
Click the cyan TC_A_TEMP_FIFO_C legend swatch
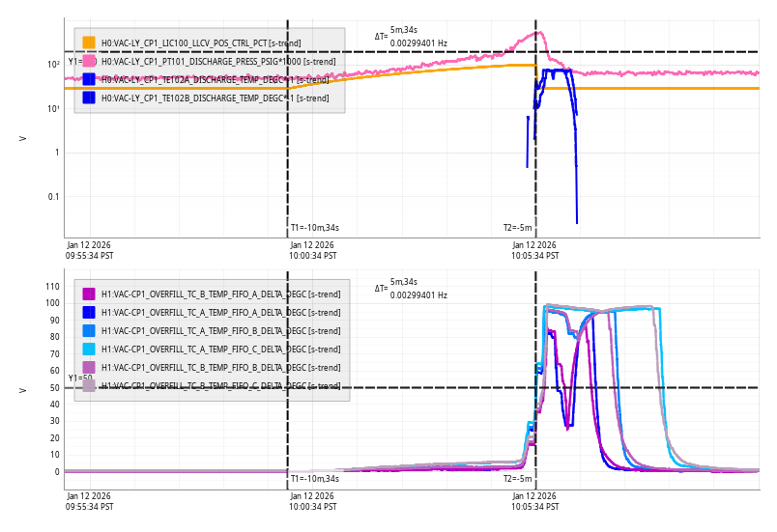tap(89, 349)
